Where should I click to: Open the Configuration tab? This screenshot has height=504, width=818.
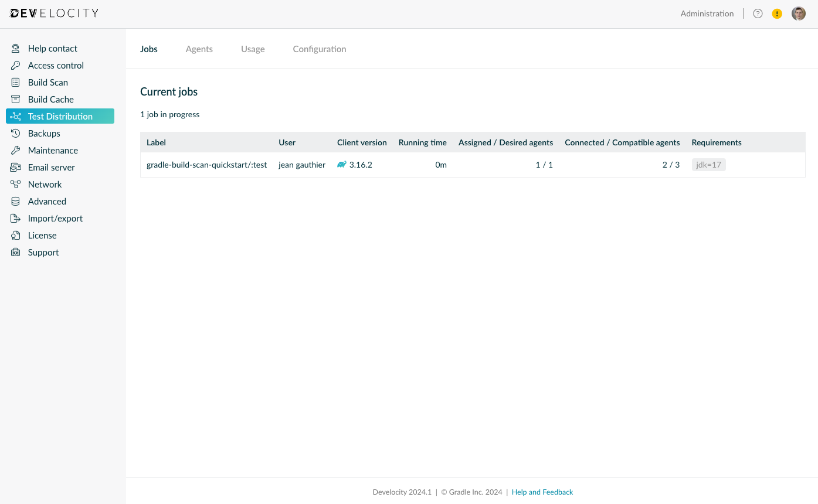coord(320,49)
